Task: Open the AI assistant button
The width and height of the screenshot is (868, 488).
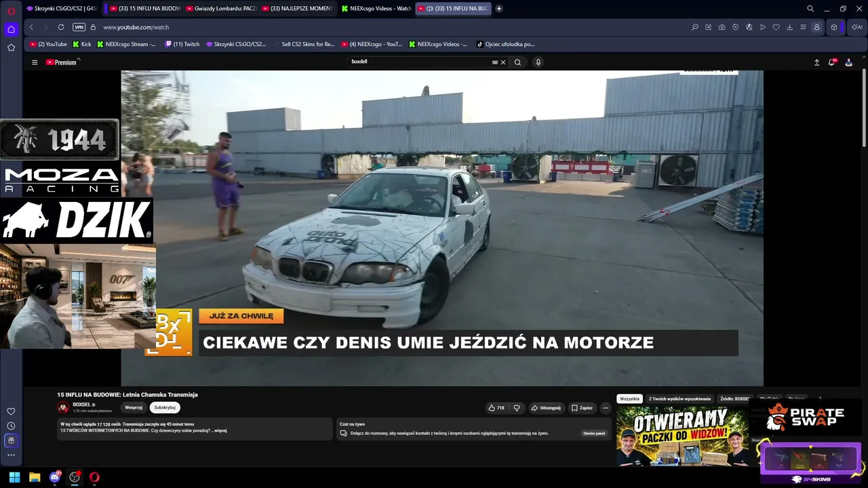Action: point(857,27)
